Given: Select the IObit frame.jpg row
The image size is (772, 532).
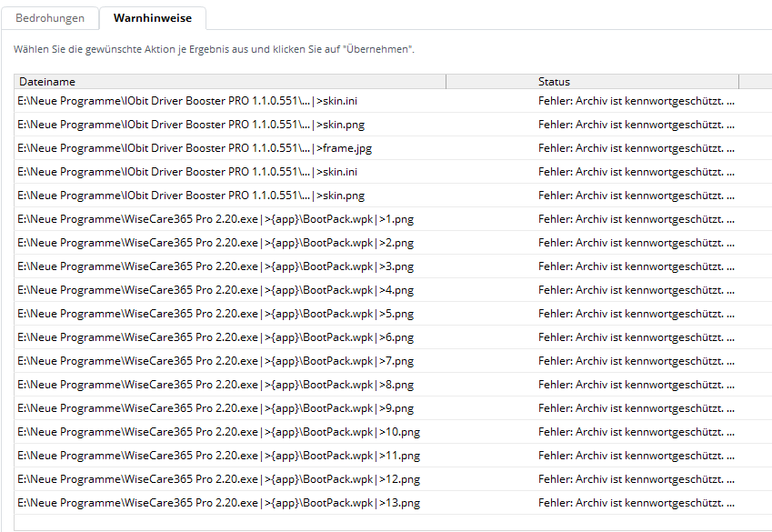Looking at the screenshot, I should [x=393, y=148].
